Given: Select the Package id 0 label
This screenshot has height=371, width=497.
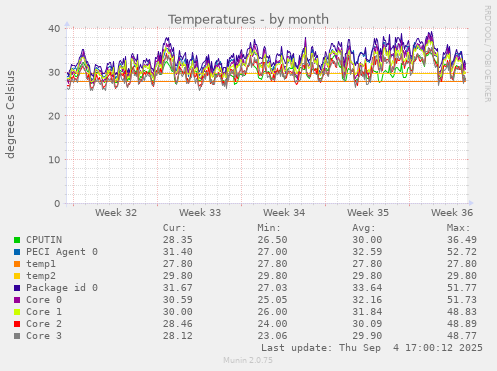Looking at the screenshot, I should pos(62,288).
